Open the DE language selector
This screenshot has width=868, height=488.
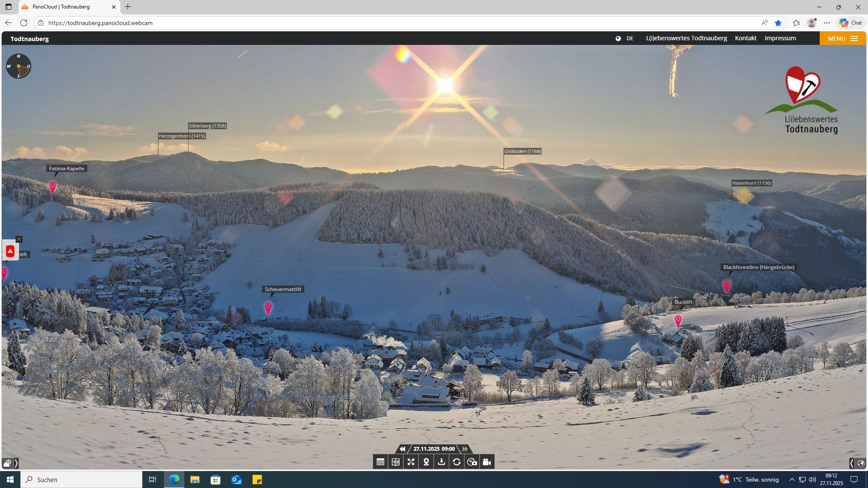tap(625, 39)
